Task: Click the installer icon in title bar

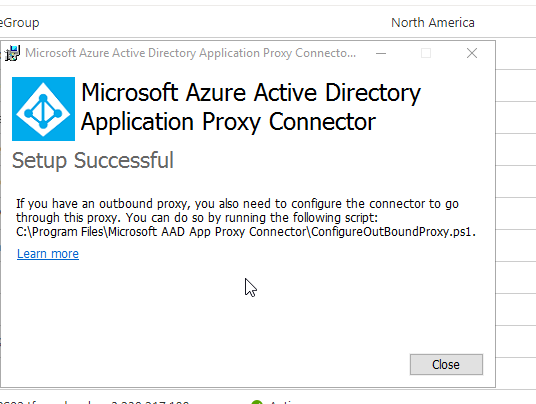Action: click(x=13, y=53)
